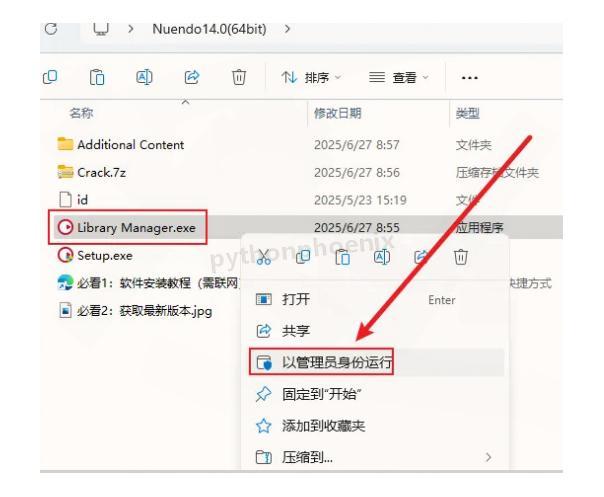Sort by 类型 column header

[x=468, y=113]
